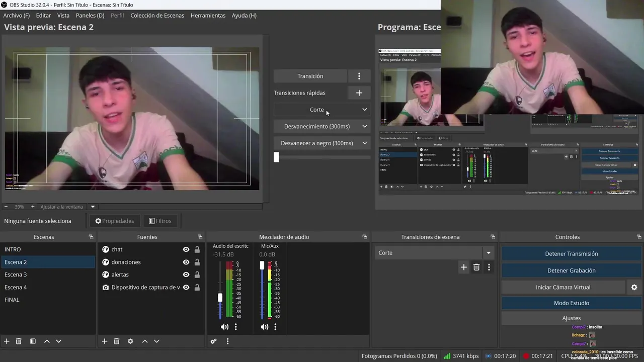Zoom out the preview with the minus
Image resolution: width=644 pixels, height=362 pixels.
point(6,207)
